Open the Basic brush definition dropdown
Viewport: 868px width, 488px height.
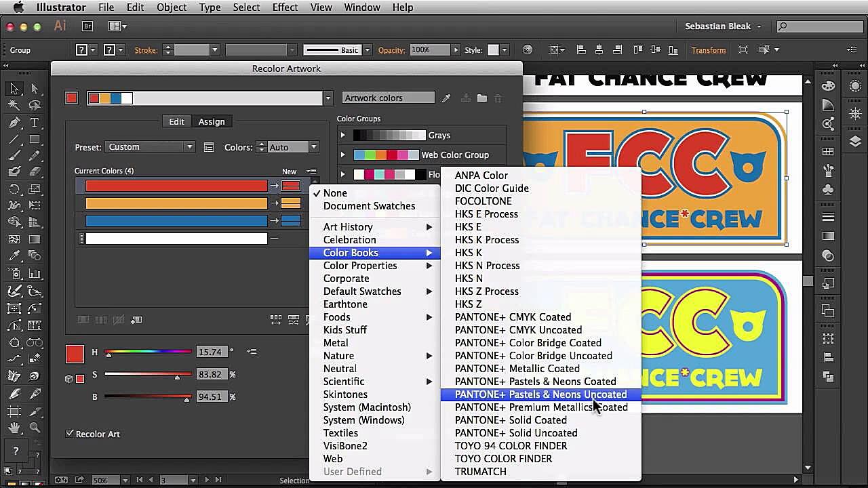click(368, 49)
